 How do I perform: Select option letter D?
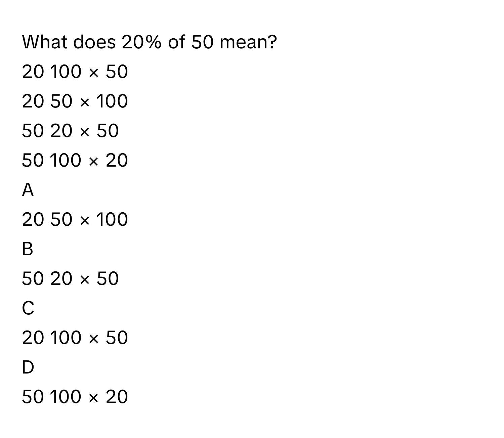(28, 367)
